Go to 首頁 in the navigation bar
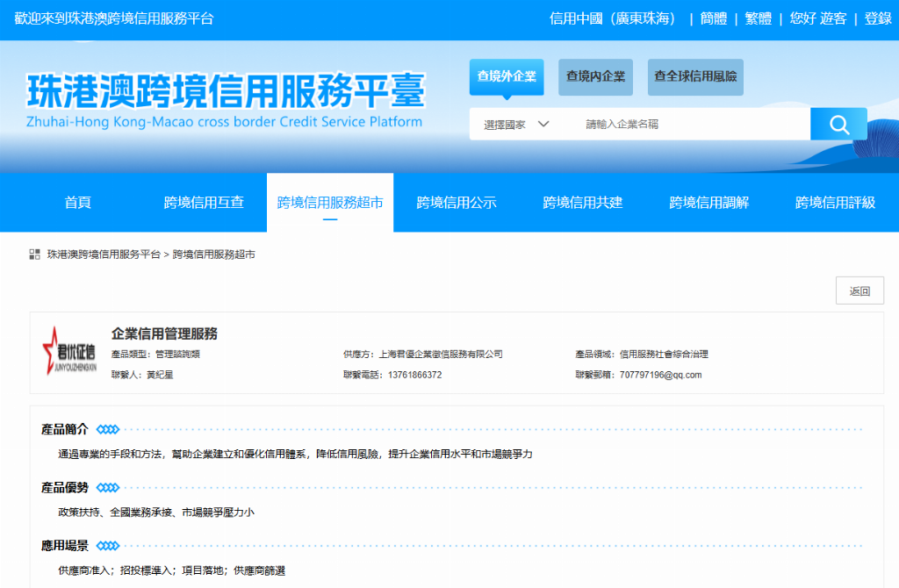This screenshot has height=588, width=899. pos(77,203)
